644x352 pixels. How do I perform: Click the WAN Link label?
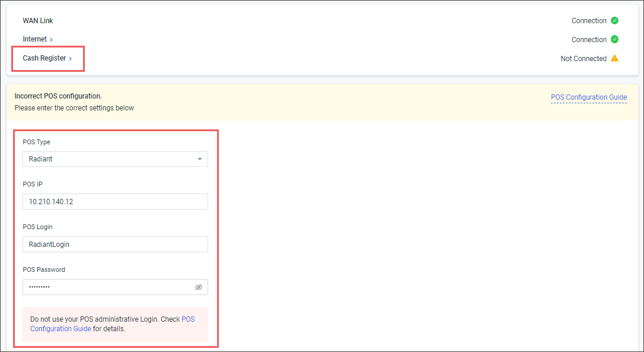(x=38, y=21)
